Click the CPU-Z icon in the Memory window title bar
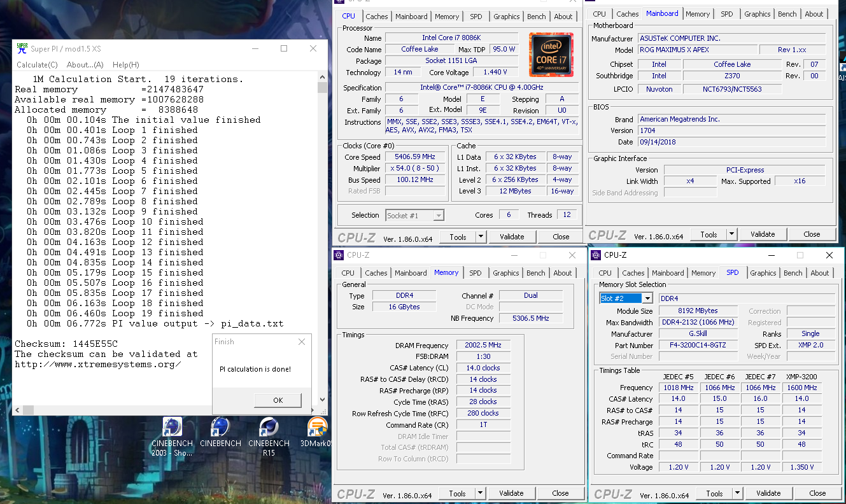Screen dimensions: 846x504 pos(338,255)
